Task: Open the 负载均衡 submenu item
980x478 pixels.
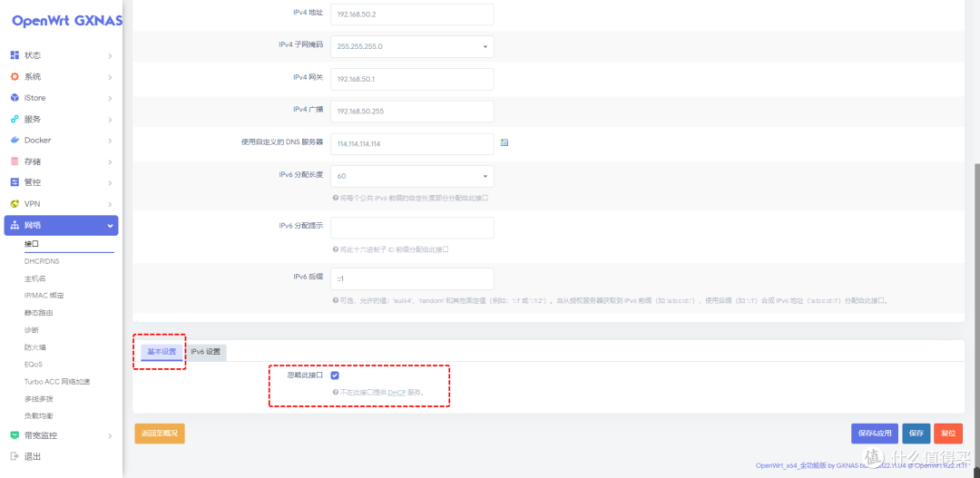Action: 38,415
